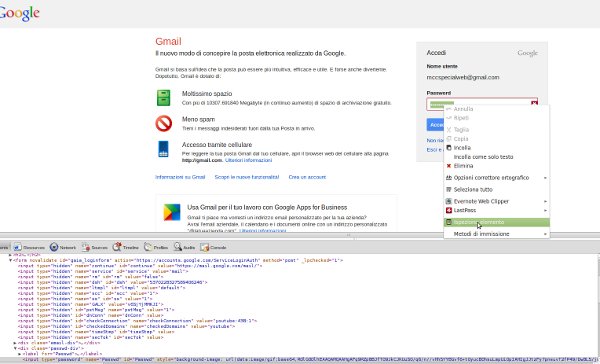Click the blue Accedi sign-in button
The width and height of the screenshot is (600, 364).
[435, 125]
